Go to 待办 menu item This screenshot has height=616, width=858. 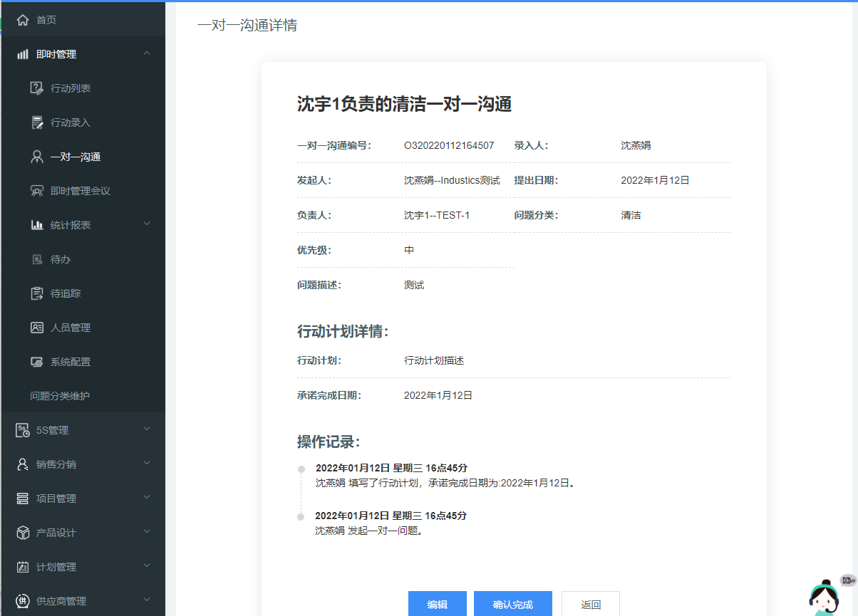pyautogui.click(x=61, y=259)
